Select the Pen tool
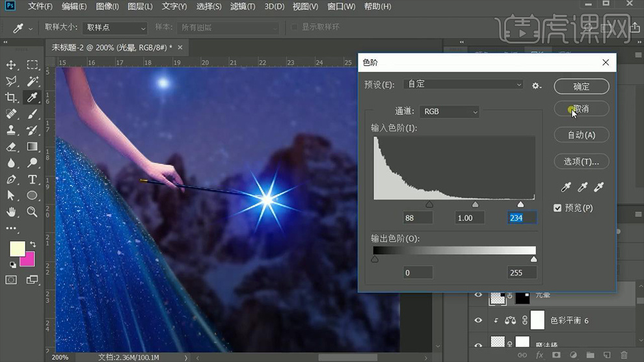Image resolution: width=644 pixels, height=362 pixels. [11, 179]
